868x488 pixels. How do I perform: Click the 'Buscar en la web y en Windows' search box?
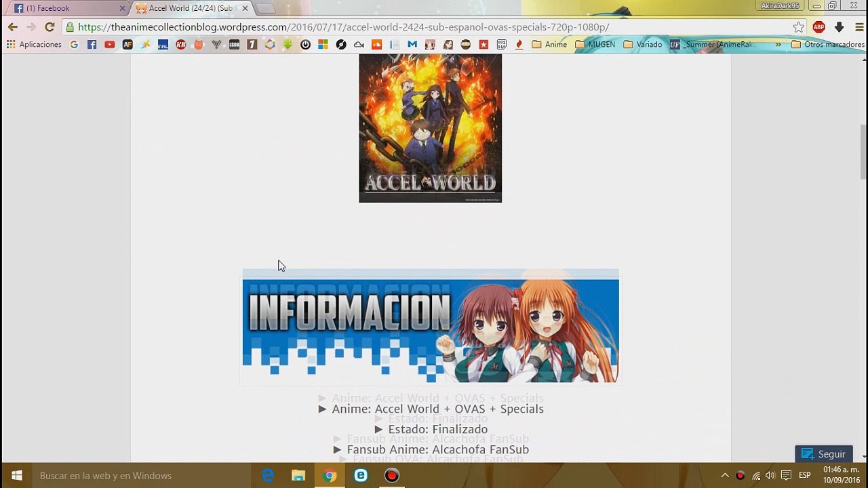point(142,476)
